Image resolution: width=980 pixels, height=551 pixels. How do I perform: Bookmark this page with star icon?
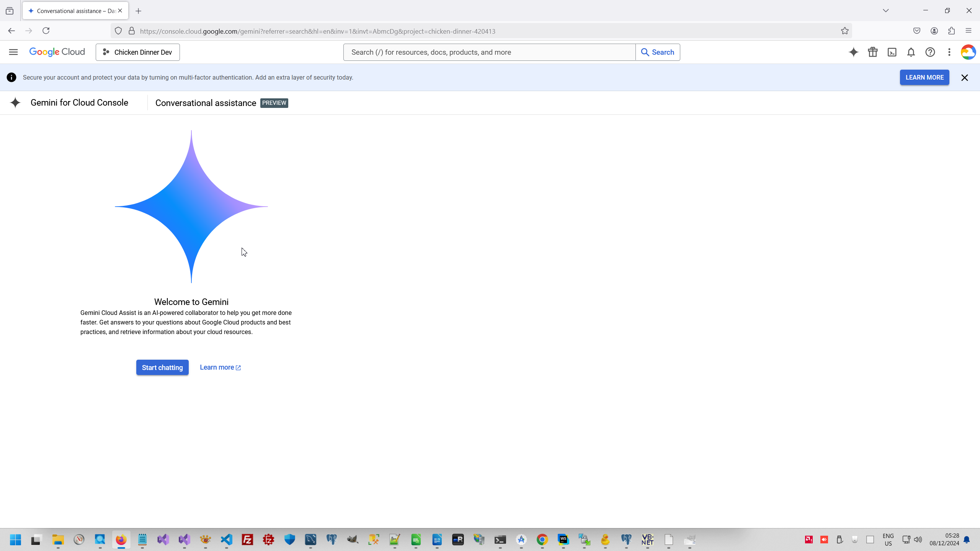(x=844, y=31)
